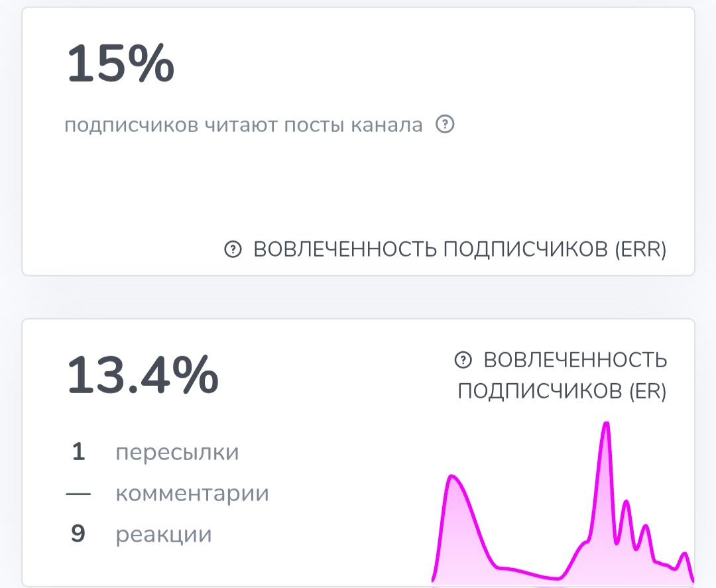Click the 15% read rate value
Screen dimensions: 716x588
[x=121, y=64]
